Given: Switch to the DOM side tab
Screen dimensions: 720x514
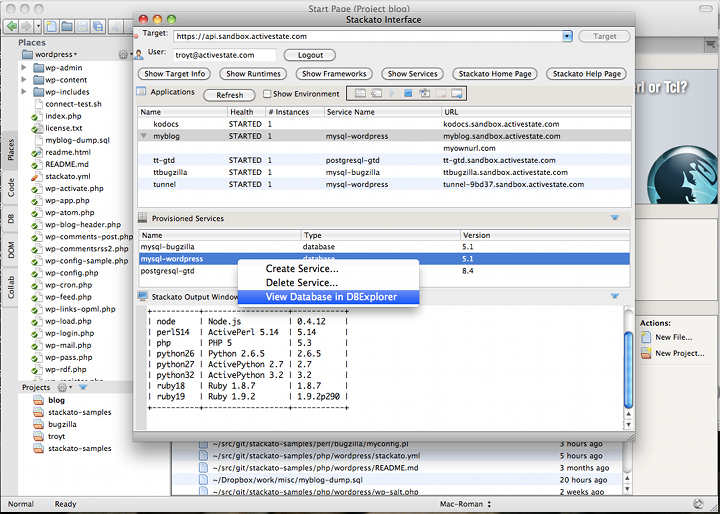Looking at the screenshot, I should [11, 250].
